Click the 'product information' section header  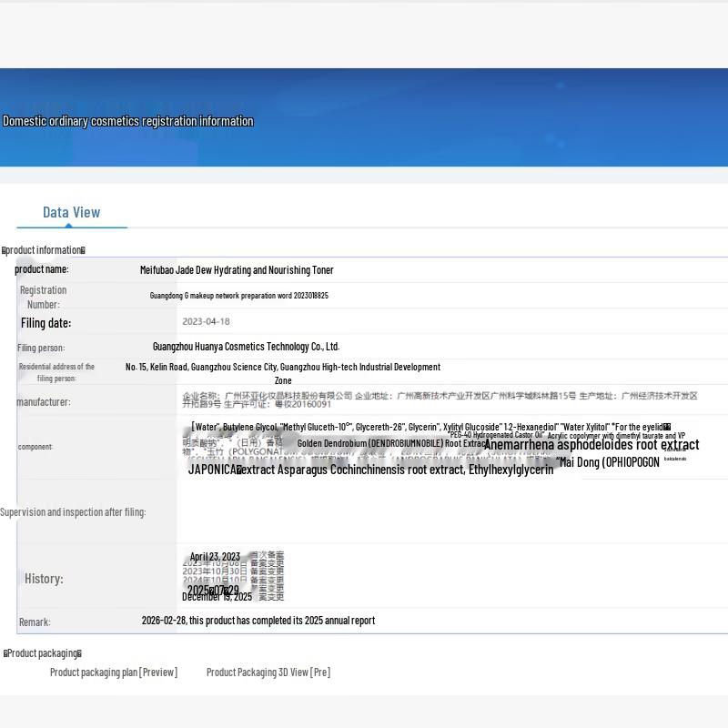click(x=44, y=250)
